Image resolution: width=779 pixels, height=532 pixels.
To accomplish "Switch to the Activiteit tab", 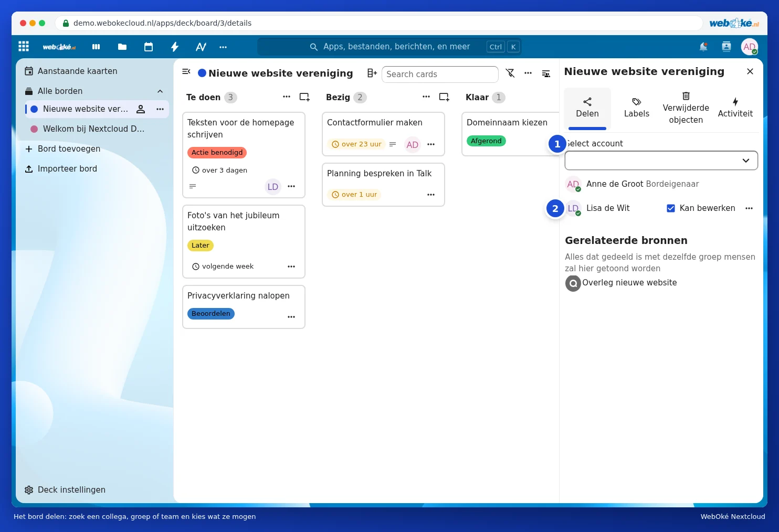I will (x=735, y=108).
